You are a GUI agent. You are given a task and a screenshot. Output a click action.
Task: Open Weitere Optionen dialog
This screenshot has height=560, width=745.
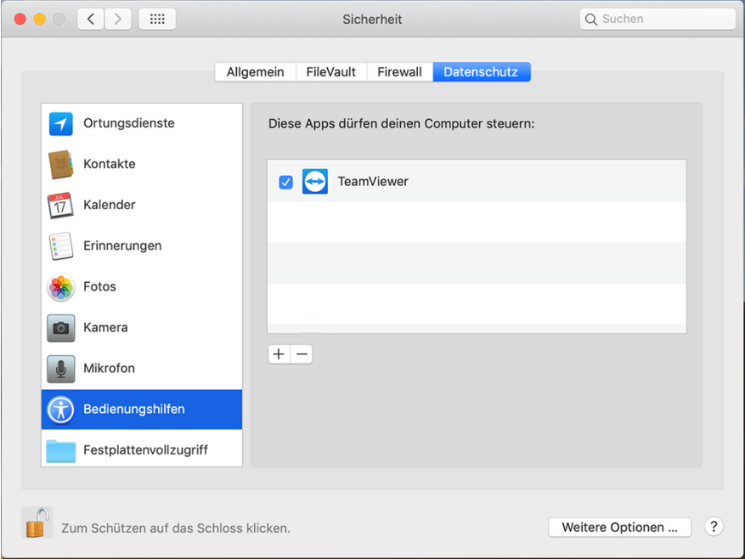pos(619,528)
